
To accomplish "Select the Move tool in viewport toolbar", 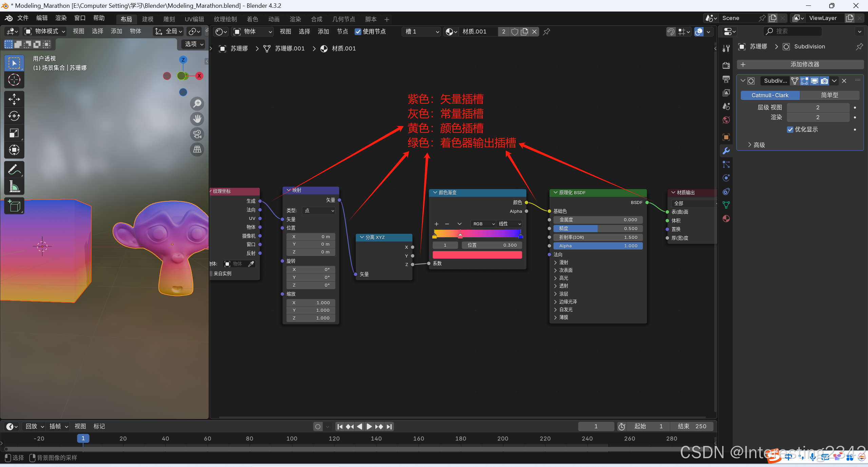I will [14, 99].
